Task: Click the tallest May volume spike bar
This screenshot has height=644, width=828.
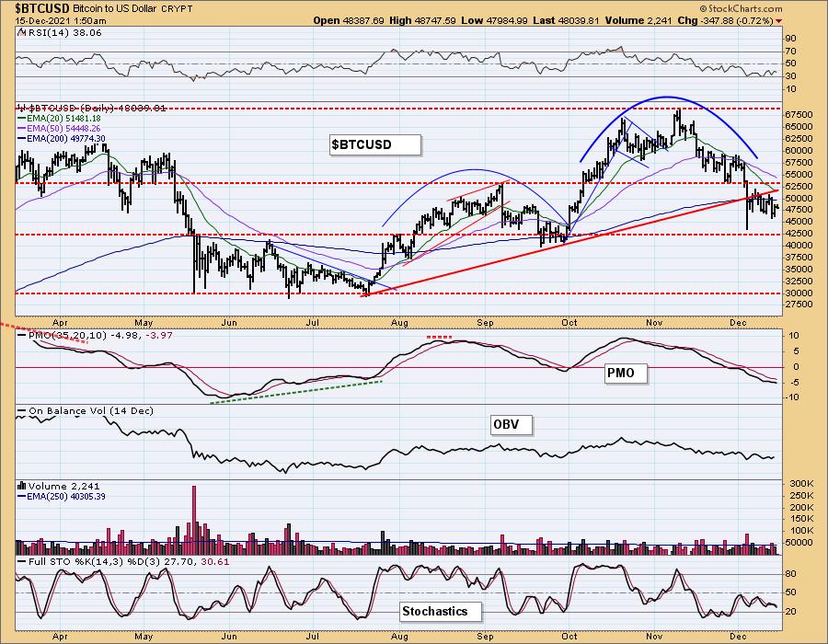Action: (194, 520)
